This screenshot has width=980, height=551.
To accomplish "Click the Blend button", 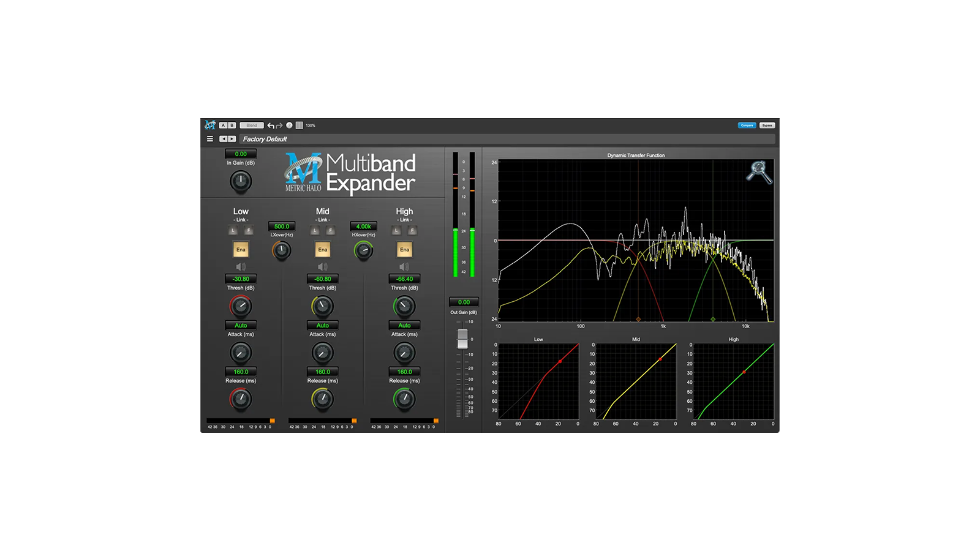I will pyautogui.click(x=252, y=126).
